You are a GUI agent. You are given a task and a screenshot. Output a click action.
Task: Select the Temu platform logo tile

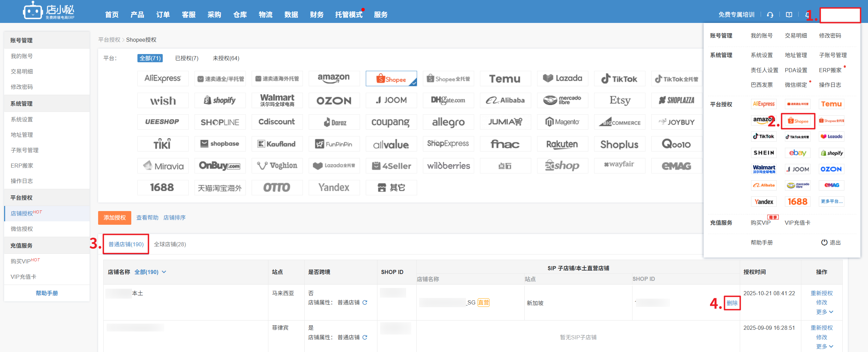[x=505, y=79]
